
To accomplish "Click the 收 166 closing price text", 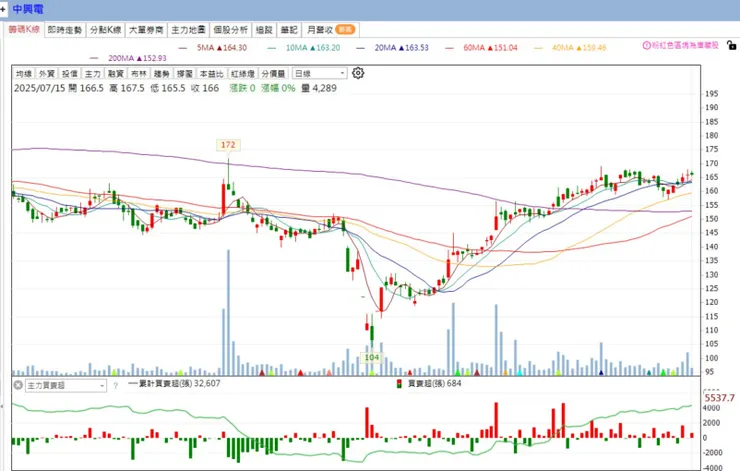I will [205, 88].
